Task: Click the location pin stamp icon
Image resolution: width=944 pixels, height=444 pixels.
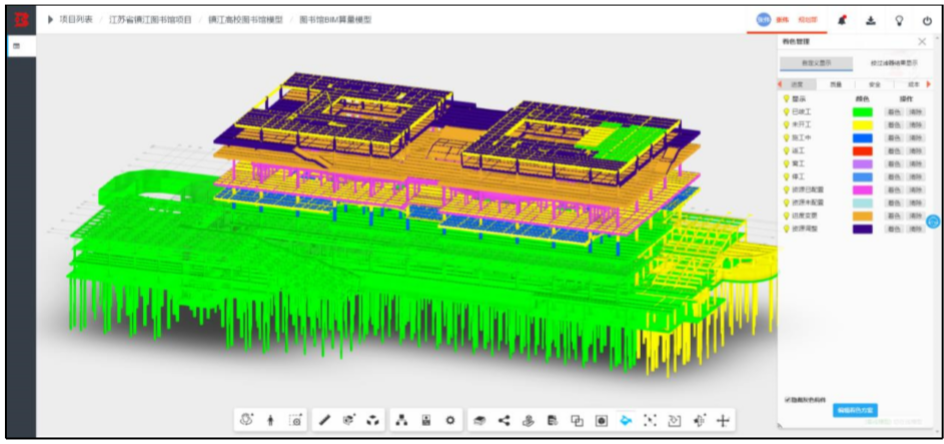Action: [x=528, y=421]
